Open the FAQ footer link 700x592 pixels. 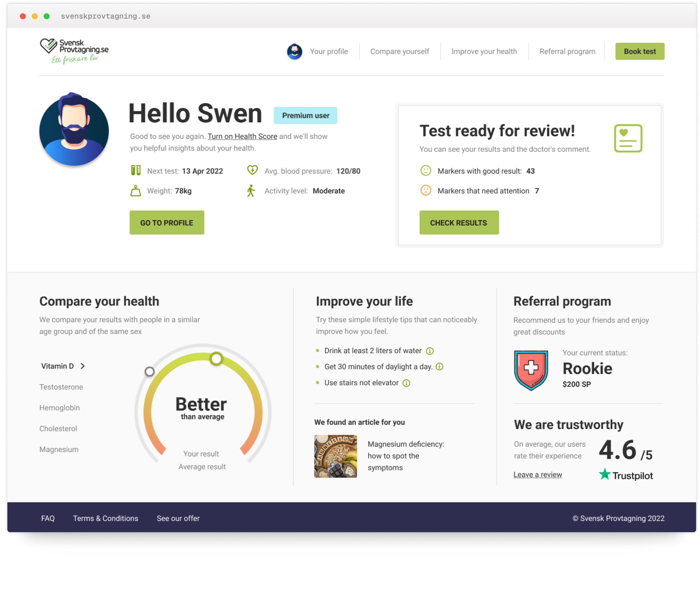(48, 518)
